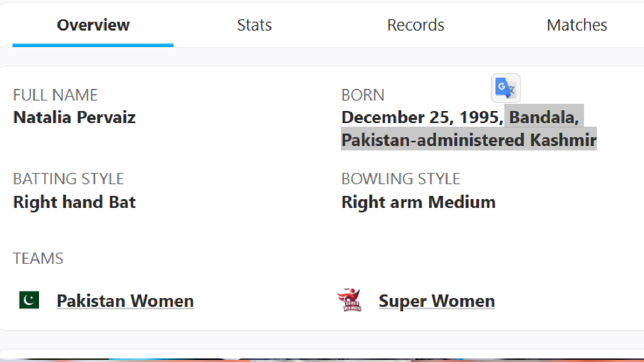Click the Pakistan flag icon
This screenshot has width=644, height=362.
click(x=29, y=300)
